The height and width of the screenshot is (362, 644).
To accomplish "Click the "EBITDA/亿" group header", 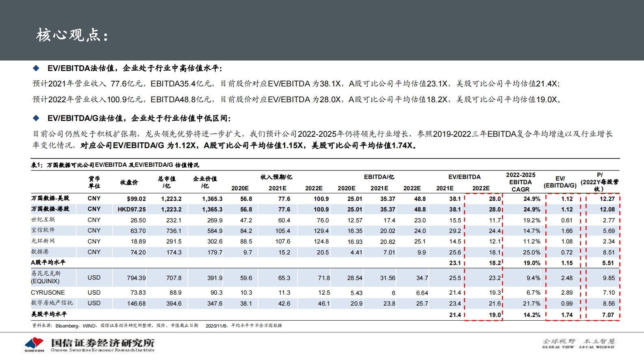I will pos(379,177).
